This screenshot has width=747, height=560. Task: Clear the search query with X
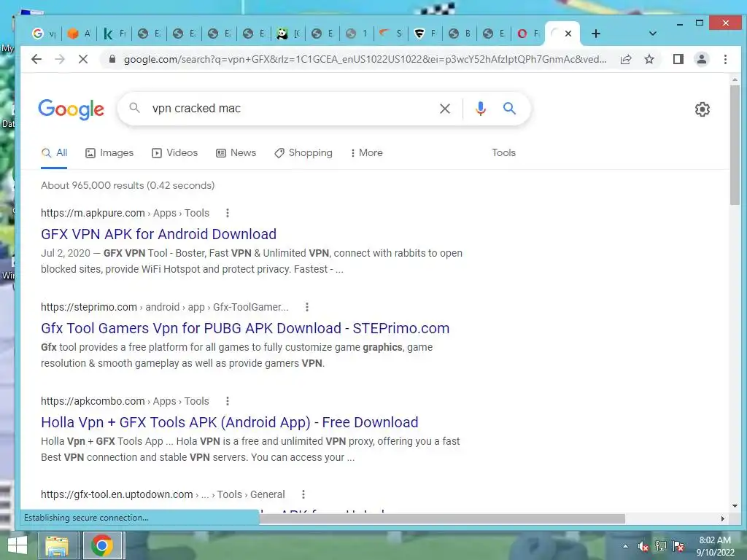click(445, 109)
